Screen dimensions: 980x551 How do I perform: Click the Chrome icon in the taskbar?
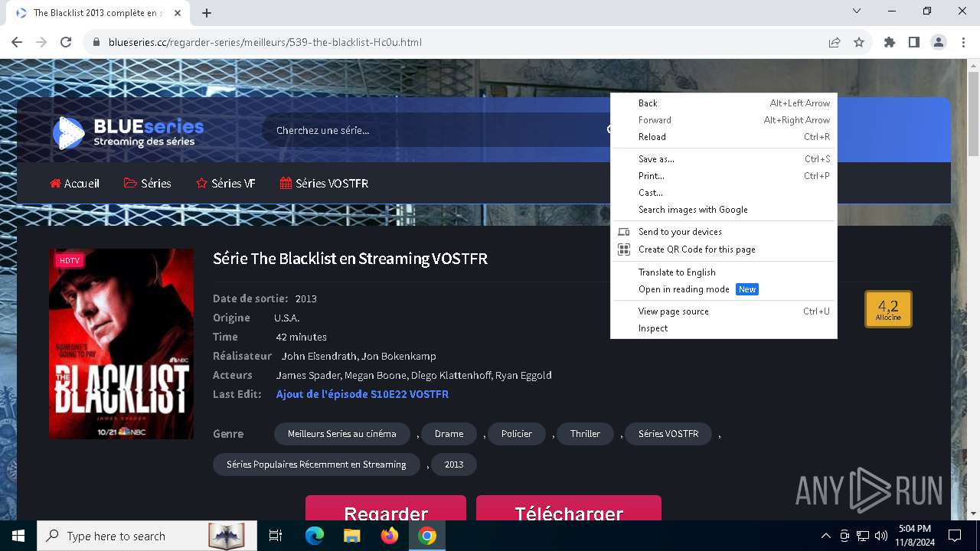pos(427,536)
